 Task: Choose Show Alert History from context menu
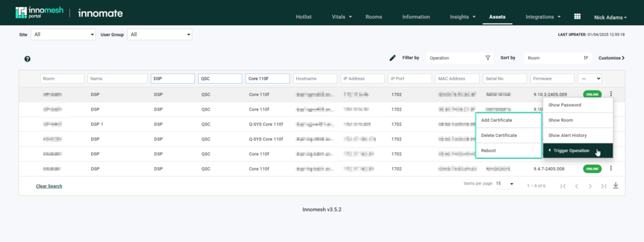pos(578,135)
